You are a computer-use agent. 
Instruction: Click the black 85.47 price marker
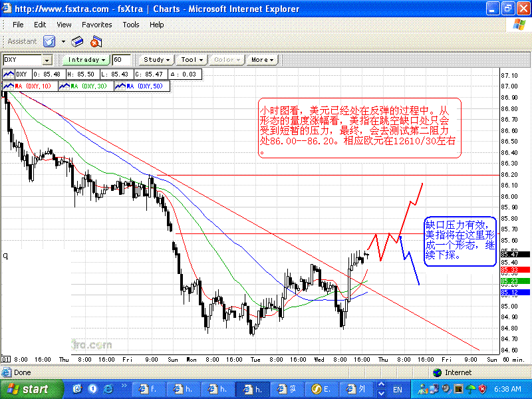pyautogui.click(x=515, y=255)
